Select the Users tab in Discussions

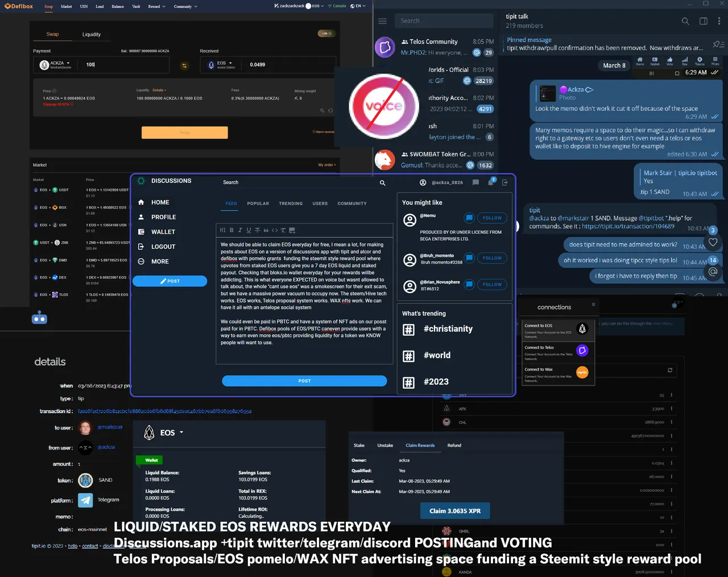pyautogui.click(x=320, y=204)
